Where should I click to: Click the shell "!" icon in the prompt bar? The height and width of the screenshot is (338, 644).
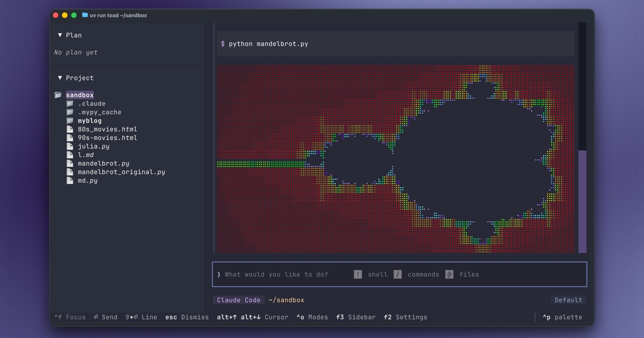click(x=358, y=274)
